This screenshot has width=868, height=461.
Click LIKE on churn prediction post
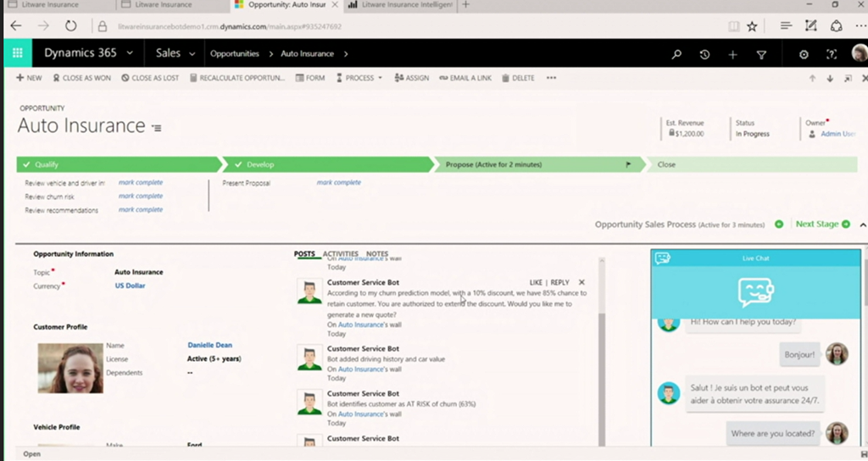click(x=536, y=282)
